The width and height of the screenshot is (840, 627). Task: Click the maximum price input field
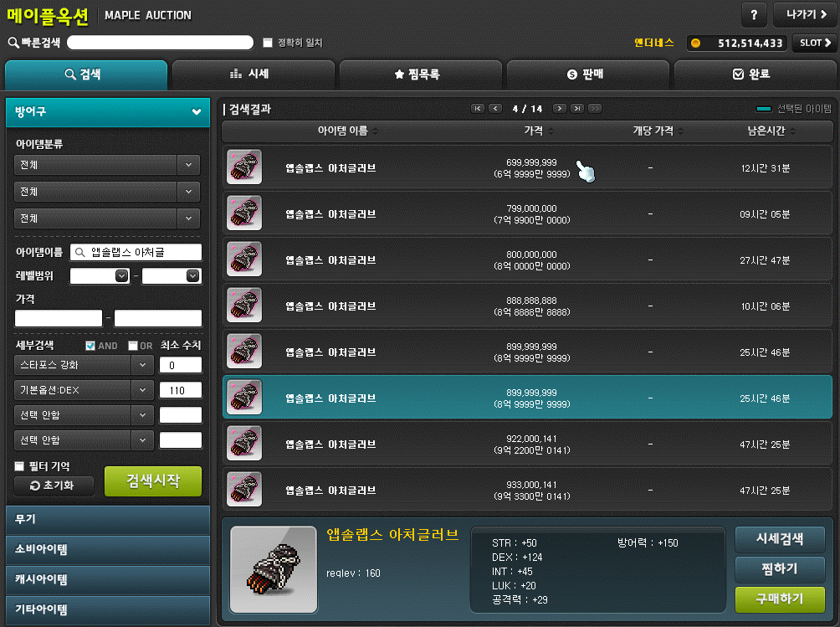[x=158, y=318]
